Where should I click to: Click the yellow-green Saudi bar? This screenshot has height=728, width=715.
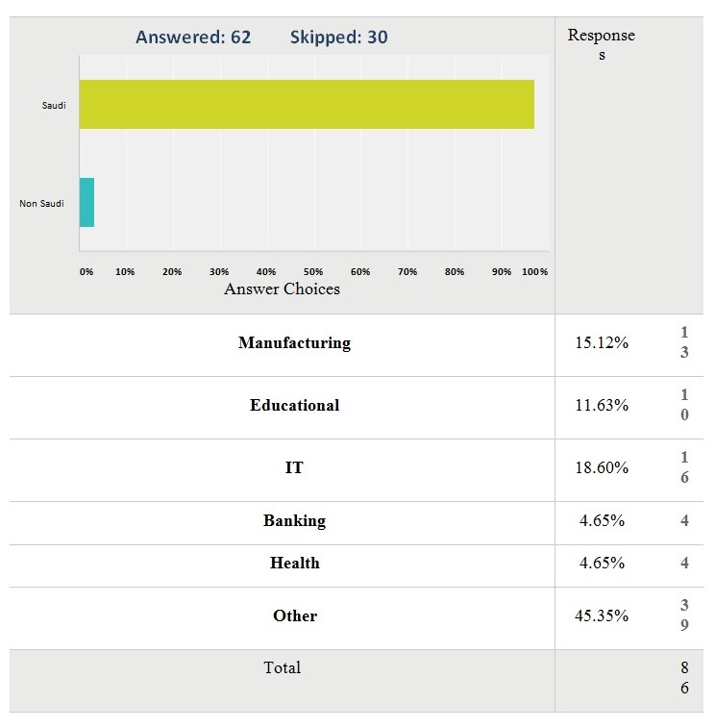pyautogui.click(x=306, y=104)
